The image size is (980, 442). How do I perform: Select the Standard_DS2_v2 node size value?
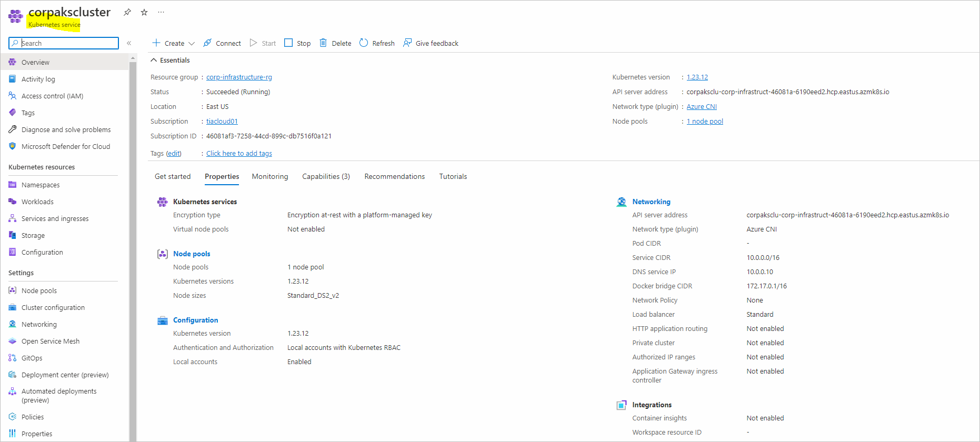(x=313, y=295)
